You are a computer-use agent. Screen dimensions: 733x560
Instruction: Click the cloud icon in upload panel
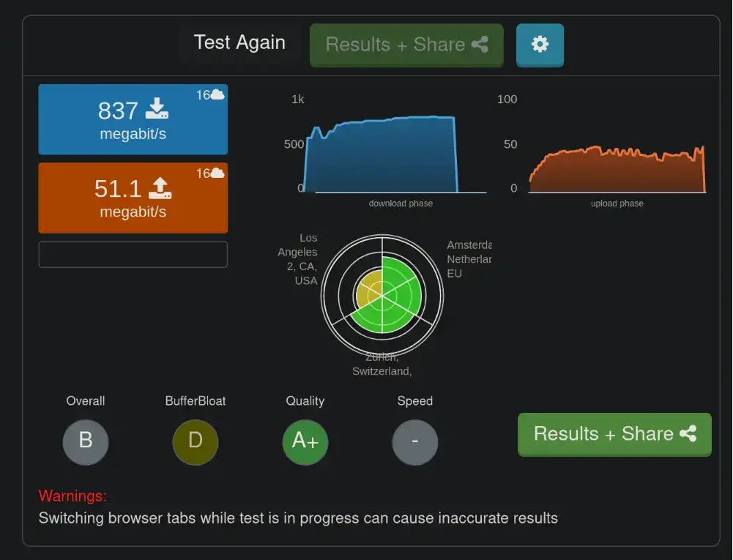coord(217,173)
